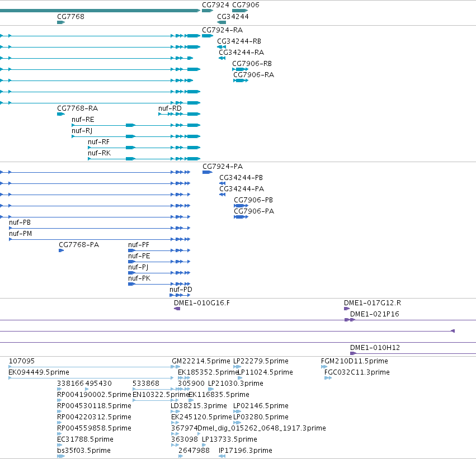Select the CG7906-PA protein label
Image resolution: width=476 pixels, height=459 pixels.
pyautogui.click(x=254, y=211)
